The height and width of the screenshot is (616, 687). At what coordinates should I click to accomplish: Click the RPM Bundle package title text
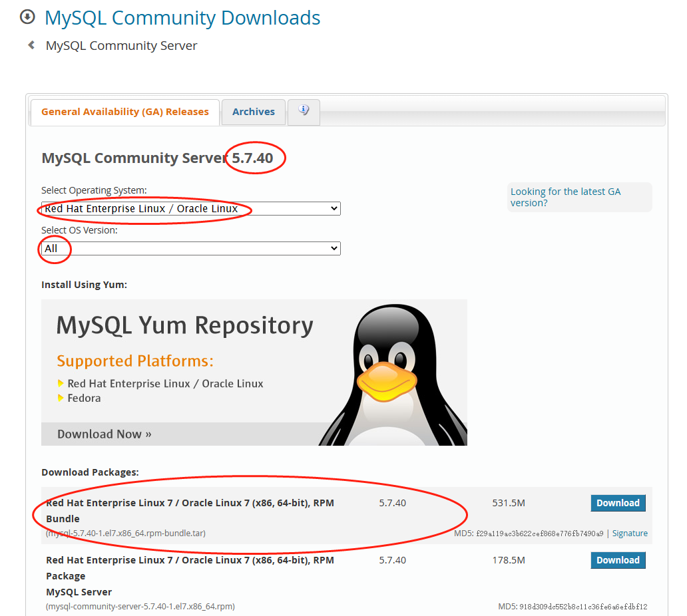(190, 510)
